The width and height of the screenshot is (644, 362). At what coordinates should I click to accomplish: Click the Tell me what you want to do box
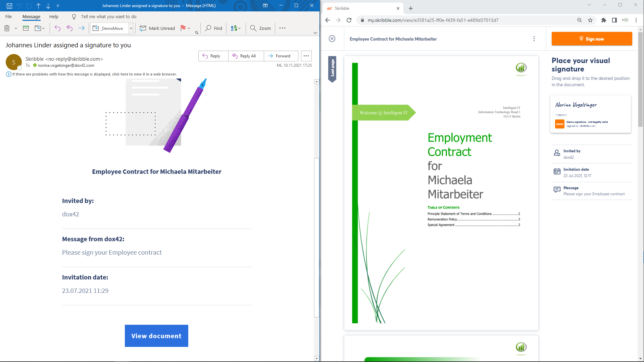pyautogui.click(x=108, y=16)
